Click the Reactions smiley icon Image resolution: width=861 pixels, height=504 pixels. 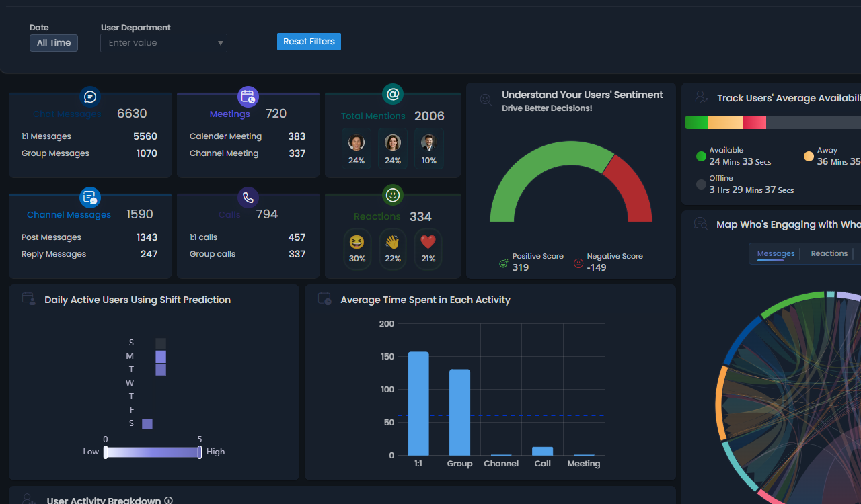click(x=392, y=196)
